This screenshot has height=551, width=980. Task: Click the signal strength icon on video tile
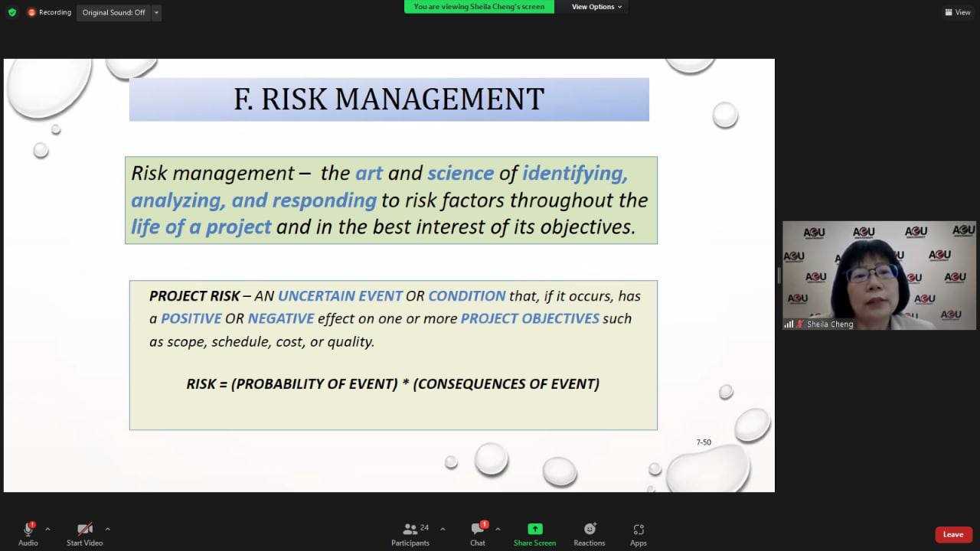tap(789, 324)
